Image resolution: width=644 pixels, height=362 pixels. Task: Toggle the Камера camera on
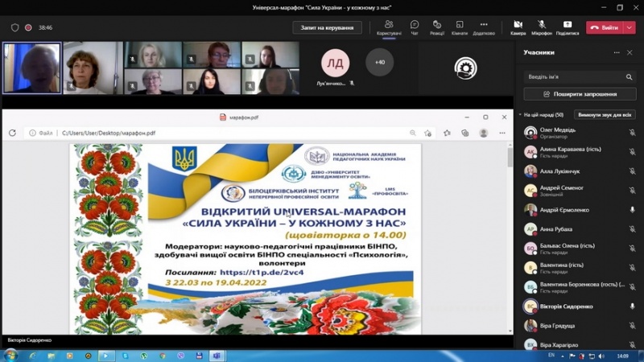tap(518, 27)
